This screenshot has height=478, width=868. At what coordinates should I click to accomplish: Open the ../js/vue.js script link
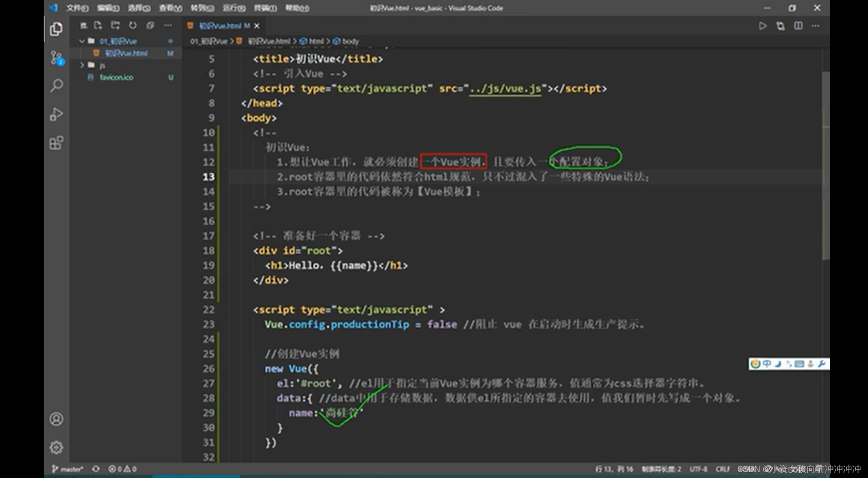pos(505,89)
